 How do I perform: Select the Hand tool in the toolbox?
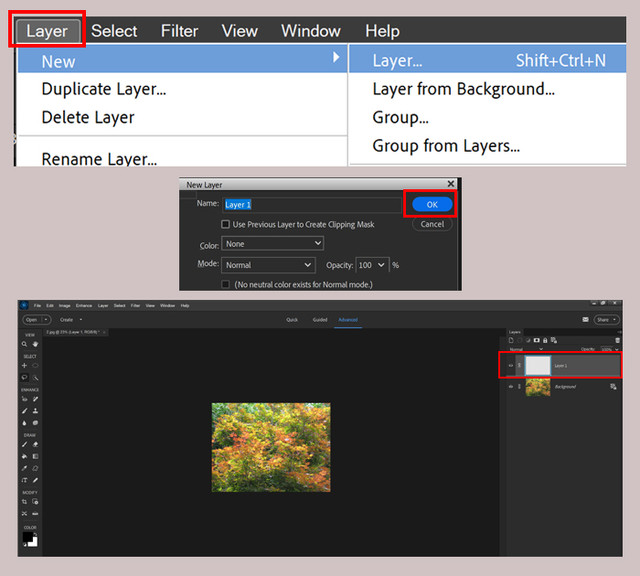tap(36, 344)
